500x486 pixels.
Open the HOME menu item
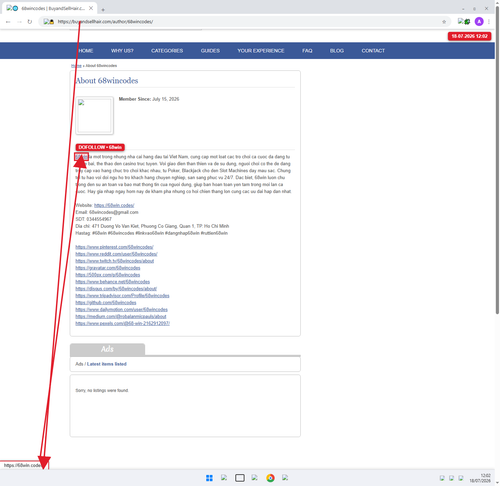(x=86, y=51)
